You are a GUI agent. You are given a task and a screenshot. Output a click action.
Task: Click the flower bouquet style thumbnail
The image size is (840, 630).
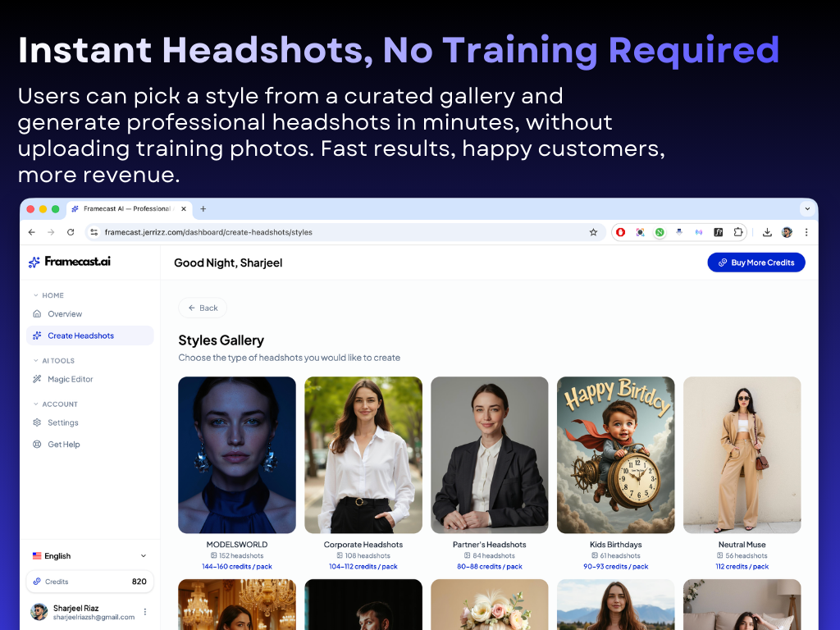(x=490, y=605)
